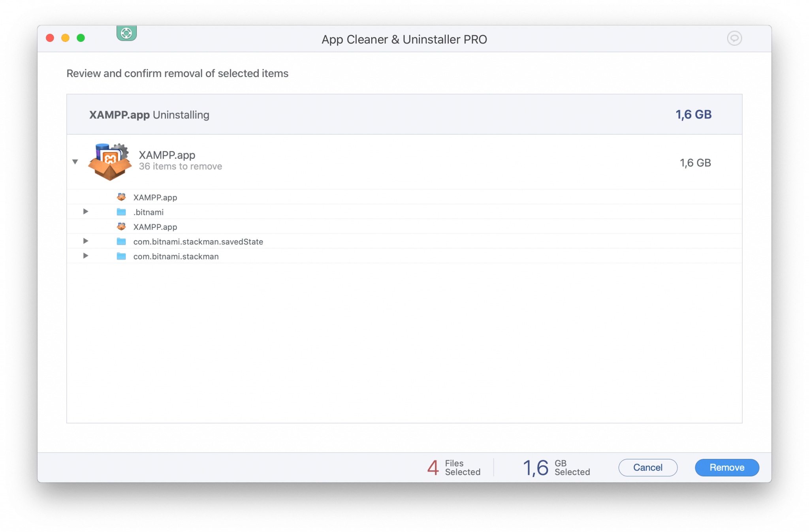Click the XAMPP box icon in the app row
Screen dimensions: 809x532
tap(110, 162)
